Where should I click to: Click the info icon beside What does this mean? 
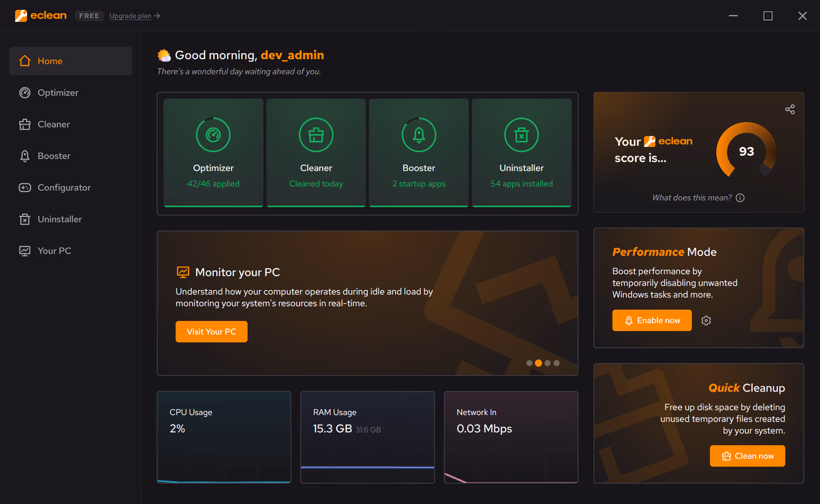740,198
